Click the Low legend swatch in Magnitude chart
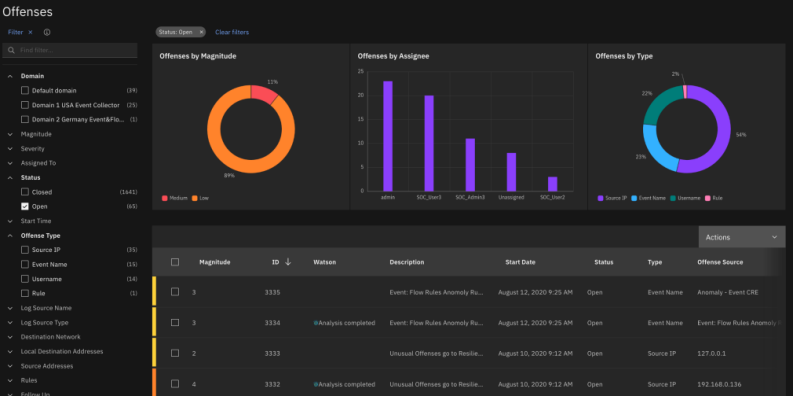Screen dimensions: 793x396 (x=195, y=198)
